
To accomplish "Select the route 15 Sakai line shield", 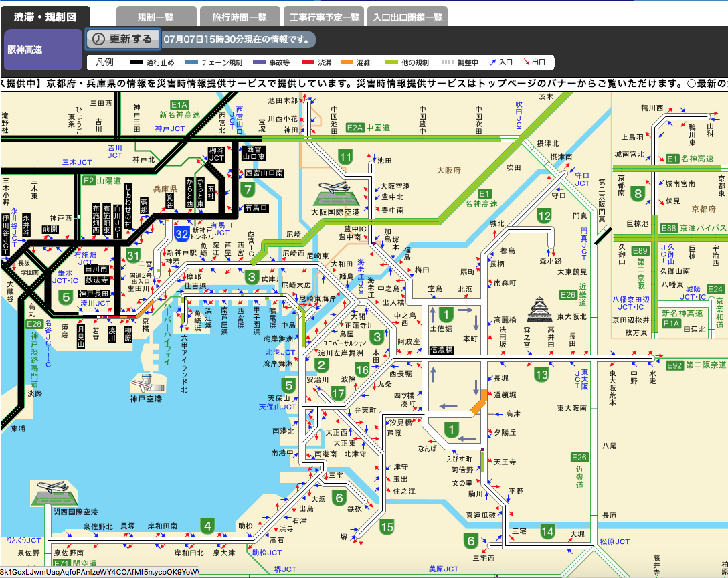I will click(x=387, y=527).
